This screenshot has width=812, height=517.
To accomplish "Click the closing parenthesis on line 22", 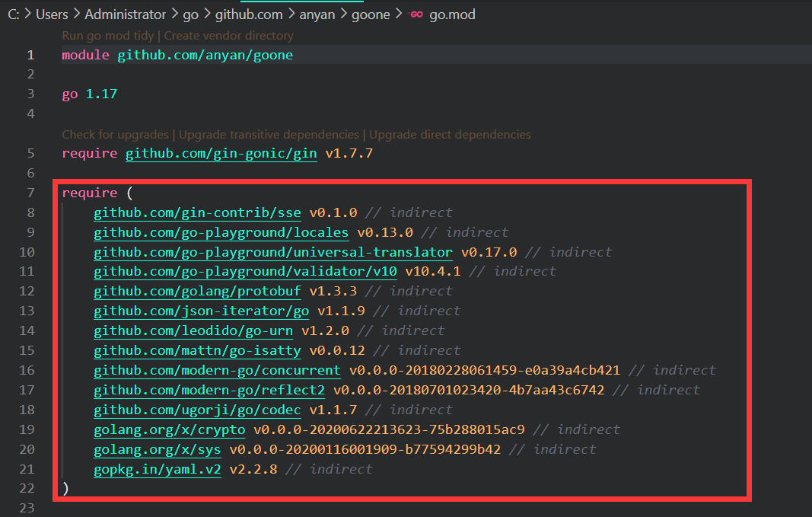I will click(x=65, y=489).
